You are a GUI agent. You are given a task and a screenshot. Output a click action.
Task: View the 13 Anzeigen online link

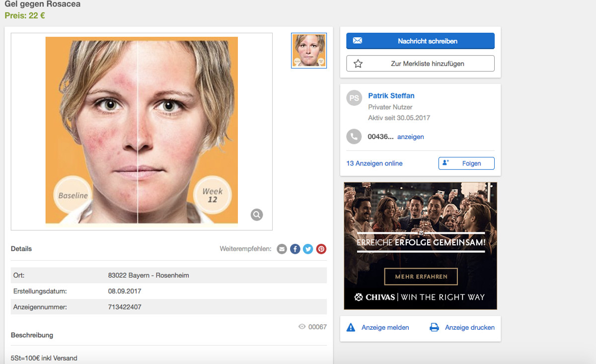374,163
